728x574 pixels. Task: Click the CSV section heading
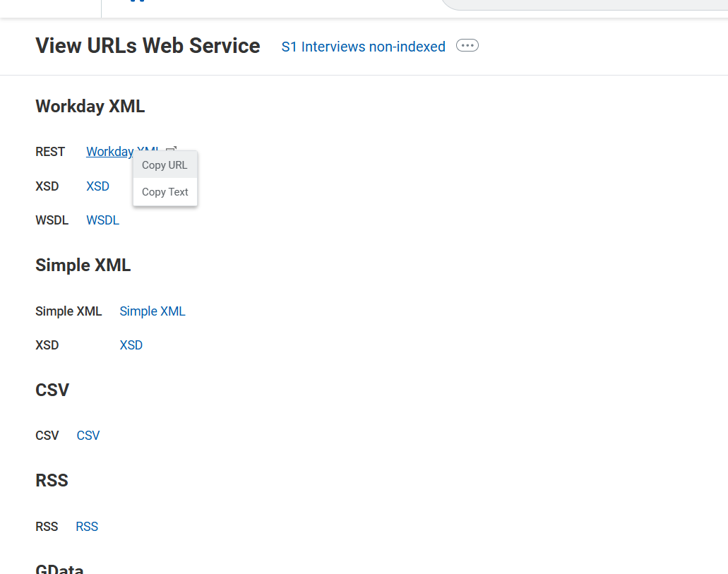(52, 389)
